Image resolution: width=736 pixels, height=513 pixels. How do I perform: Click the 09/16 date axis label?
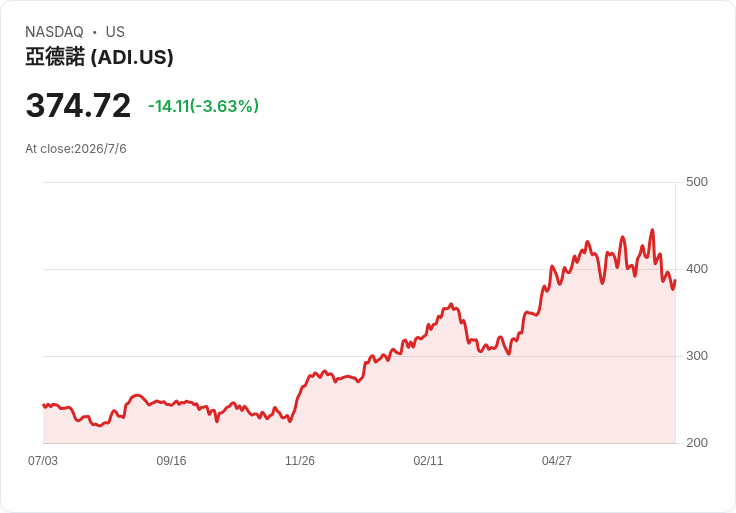point(171,460)
